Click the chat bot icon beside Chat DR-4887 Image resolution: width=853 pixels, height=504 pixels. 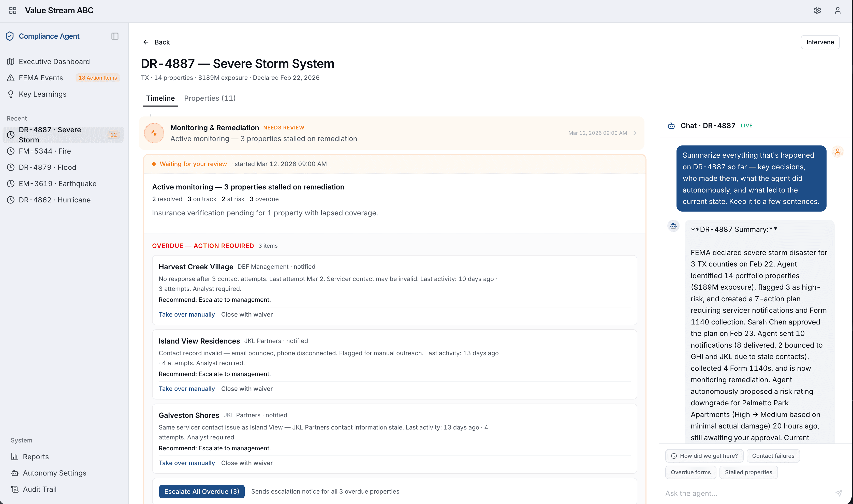point(671,126)
